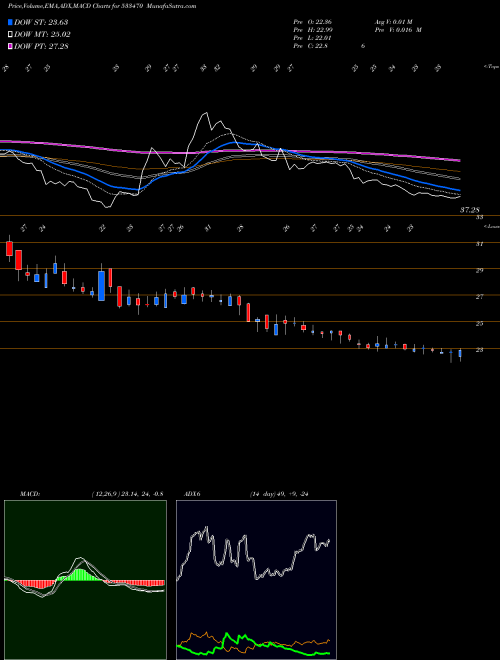This screenshot has width=500, height=660.
Task: Click the 37.28 price label
Action: (x=470, y=210)
